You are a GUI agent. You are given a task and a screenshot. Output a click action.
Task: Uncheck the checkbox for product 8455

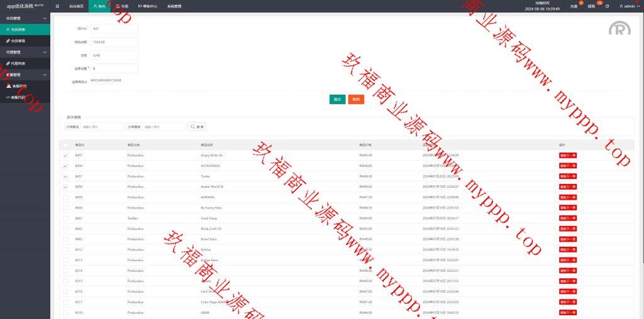click(65, 155)
